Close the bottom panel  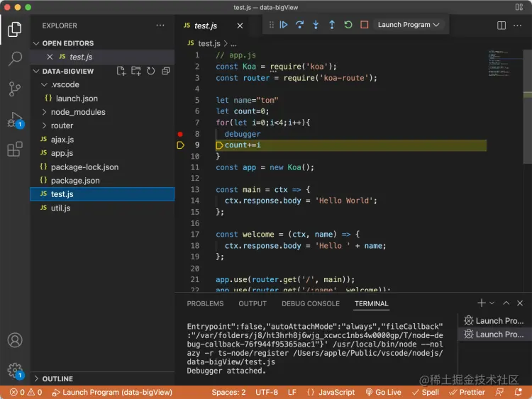coord(520,303)
